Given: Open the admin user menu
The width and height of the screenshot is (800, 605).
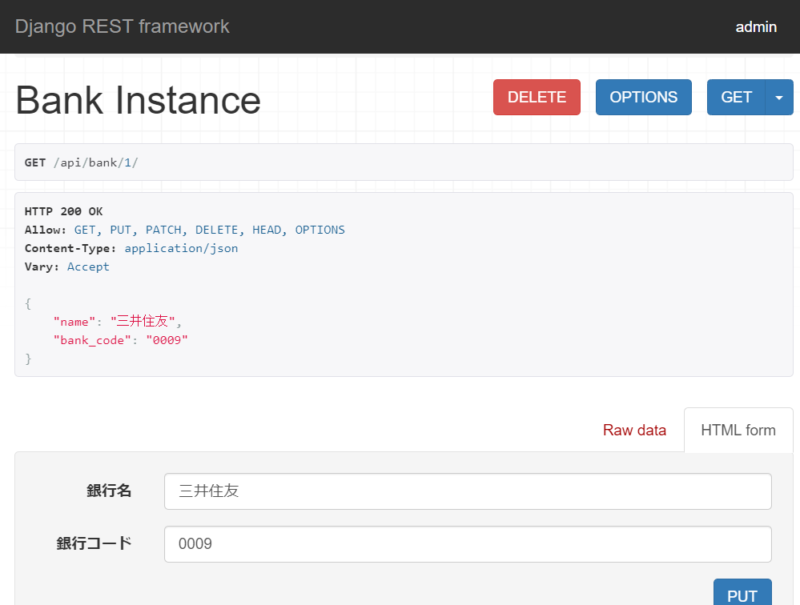Looking at the screenshot, I should coord(756,27).
